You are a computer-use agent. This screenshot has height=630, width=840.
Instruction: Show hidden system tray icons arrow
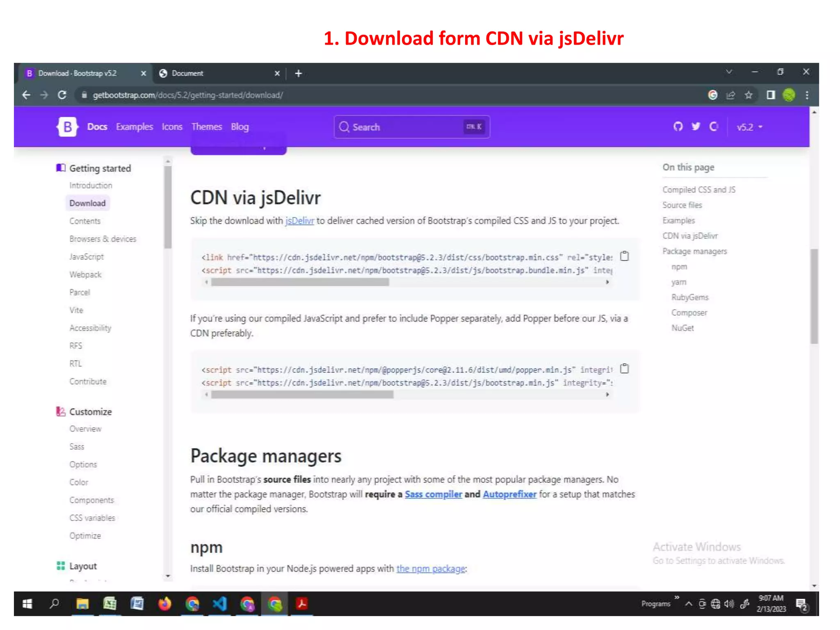(x=689, y=604)
